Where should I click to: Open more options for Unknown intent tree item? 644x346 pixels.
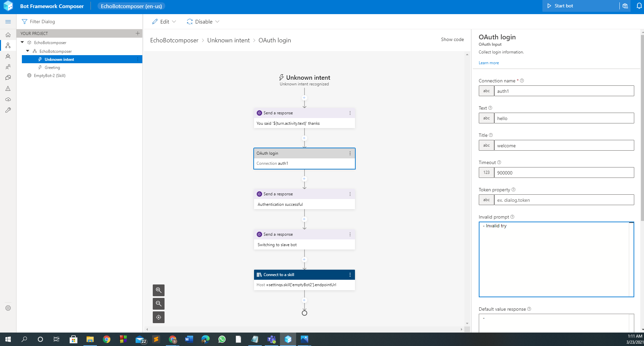point(138,59)
